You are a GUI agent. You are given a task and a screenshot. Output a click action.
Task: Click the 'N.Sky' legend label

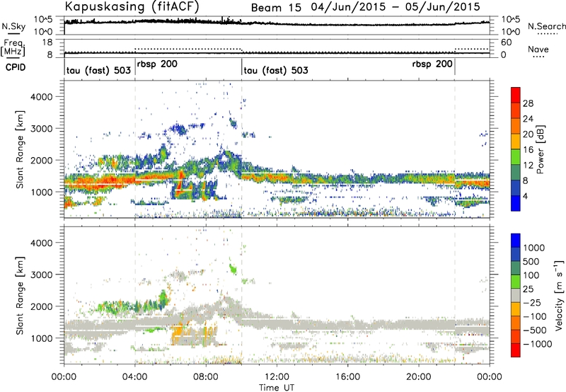13,26
